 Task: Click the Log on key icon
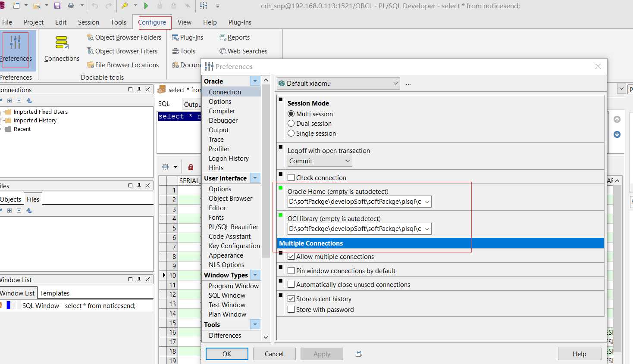pyautogui.click(x=125, y=6)
